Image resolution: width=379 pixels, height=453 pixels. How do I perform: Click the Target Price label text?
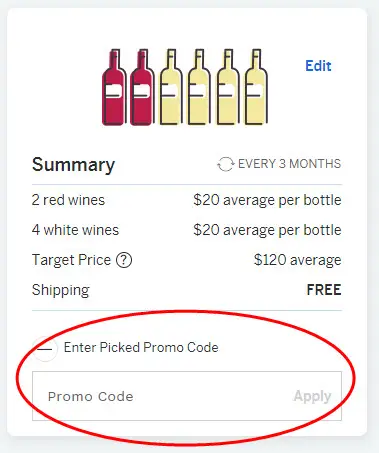coord(71,260)
